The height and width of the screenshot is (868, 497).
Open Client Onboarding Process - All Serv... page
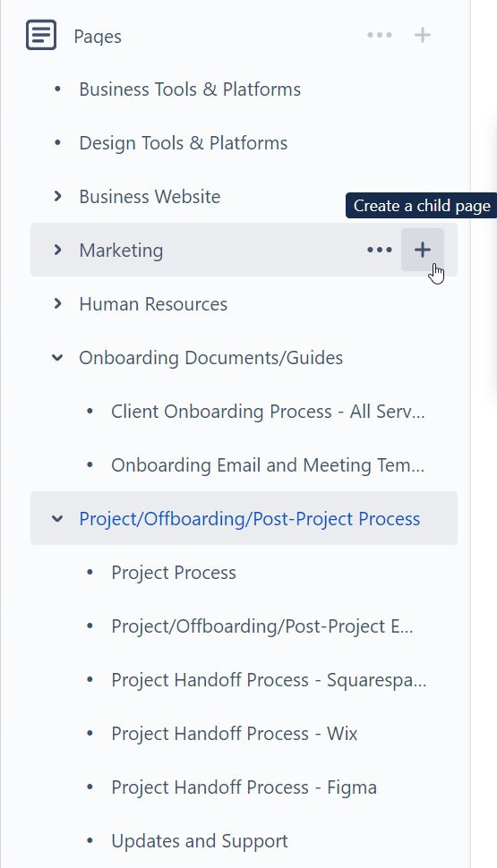(x=268, y=412)
